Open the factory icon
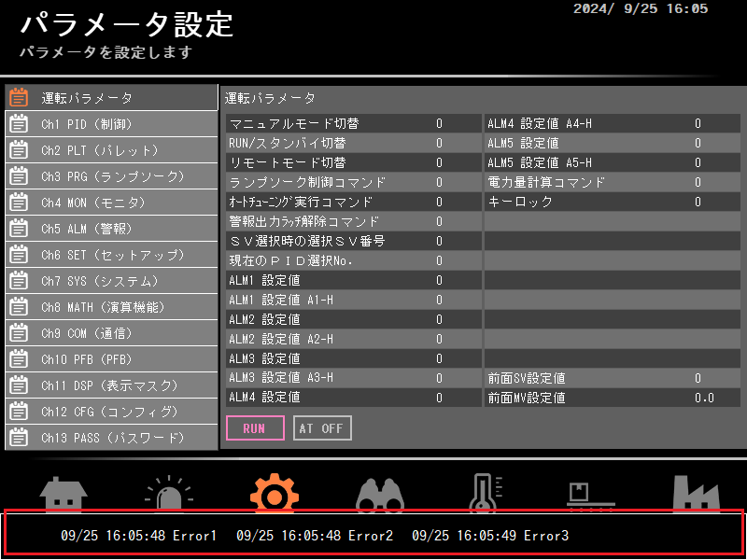Viewport: 747px width, 560px height. point(697,493)
